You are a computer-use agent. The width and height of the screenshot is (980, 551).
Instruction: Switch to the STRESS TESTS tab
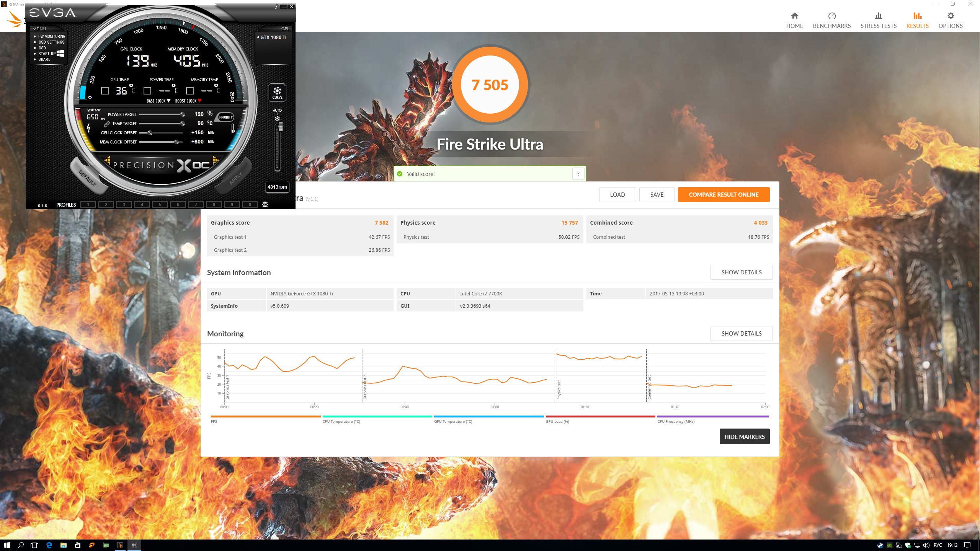(x=878, y=21)
